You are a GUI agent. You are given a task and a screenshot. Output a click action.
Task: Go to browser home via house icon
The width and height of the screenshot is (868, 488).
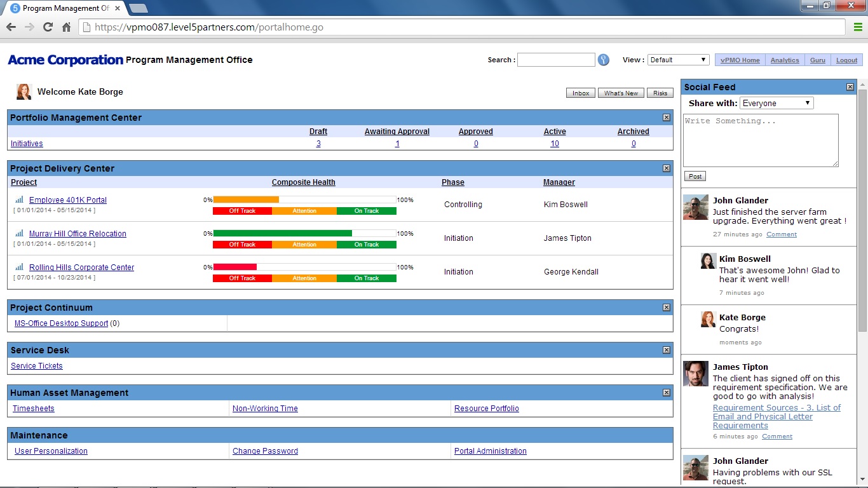pos(66,27)
